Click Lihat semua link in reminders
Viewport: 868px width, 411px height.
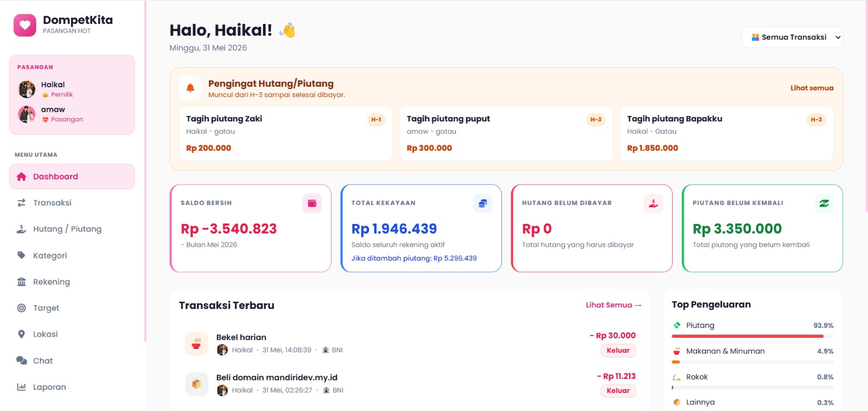point(812,88)
